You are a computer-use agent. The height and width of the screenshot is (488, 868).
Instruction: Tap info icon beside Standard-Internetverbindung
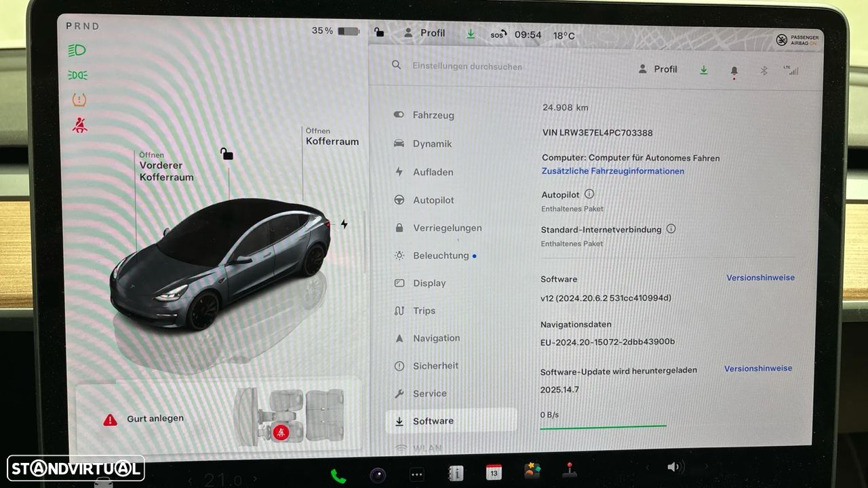(x=671, y=229)
